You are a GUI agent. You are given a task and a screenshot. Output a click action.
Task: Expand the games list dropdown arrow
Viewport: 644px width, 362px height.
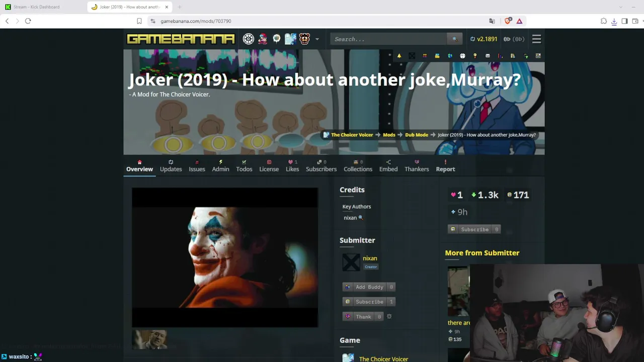click(x=317, y=39)
